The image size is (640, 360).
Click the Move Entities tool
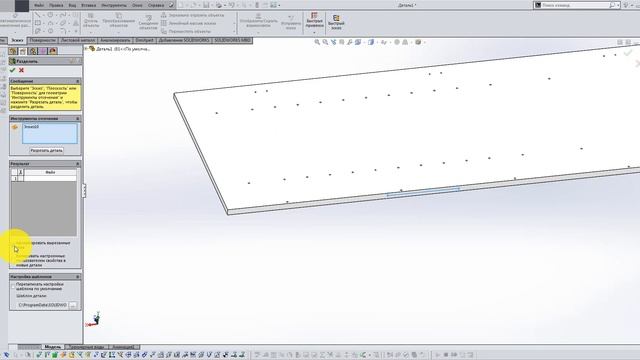186,31
